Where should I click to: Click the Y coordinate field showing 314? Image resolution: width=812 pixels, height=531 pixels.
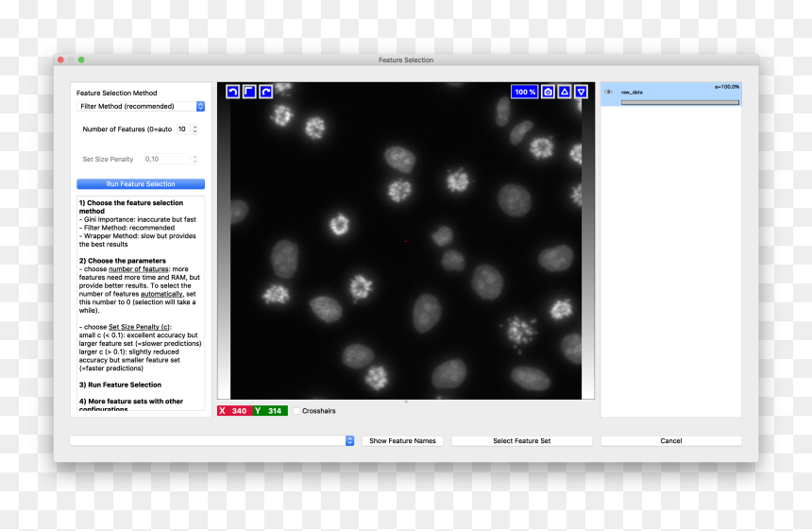(270, 411)
